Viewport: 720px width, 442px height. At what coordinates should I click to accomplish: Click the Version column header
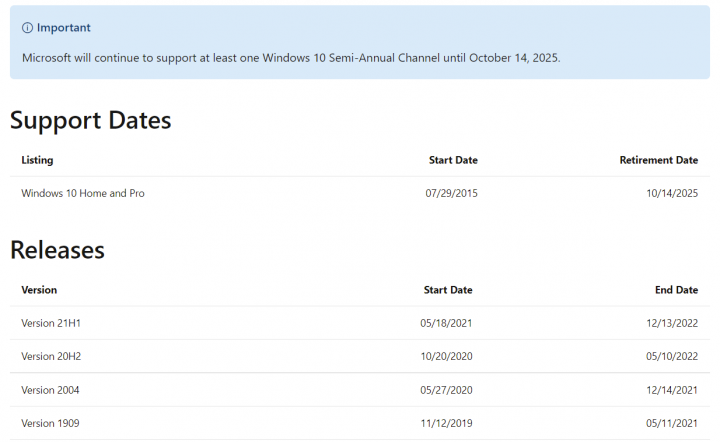pyautogui.click(x=39, y=290)
